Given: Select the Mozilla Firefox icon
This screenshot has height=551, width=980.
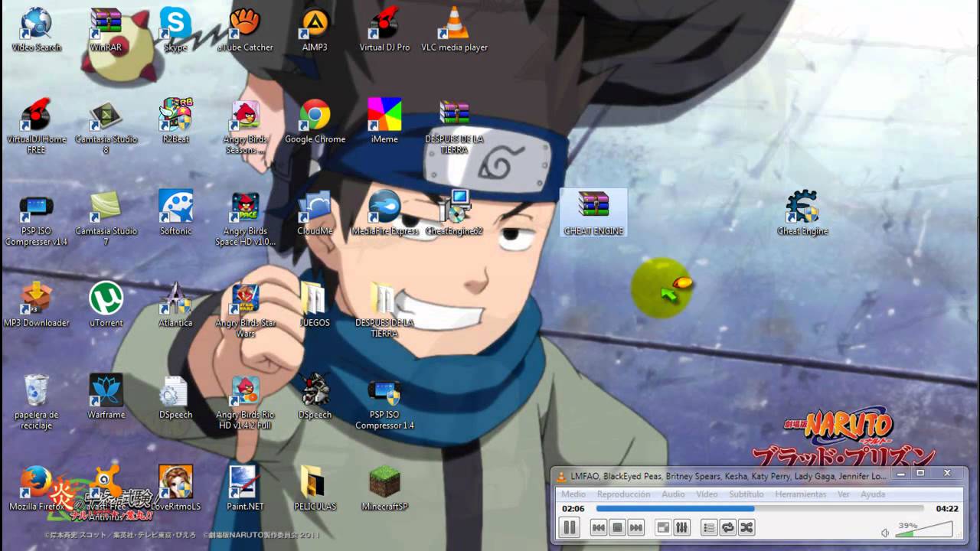Looking at the screenshot, I should [x=36, y=488].
